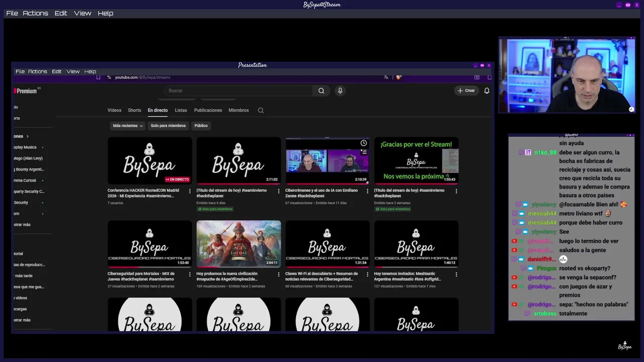Screen dimensions: 644x362
Task: Select the Público filter chip
Action: coord(201,126)
